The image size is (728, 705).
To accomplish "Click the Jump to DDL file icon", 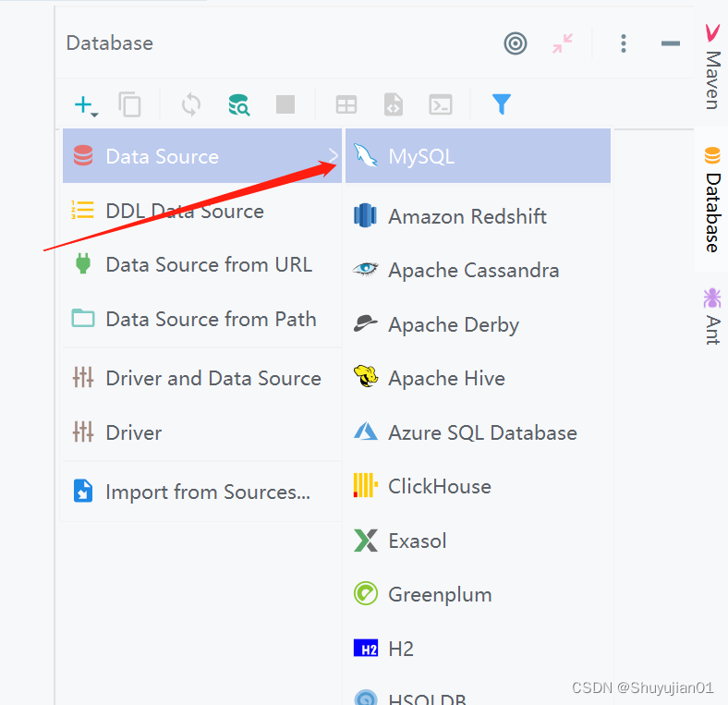I will (x=394, y=104).
